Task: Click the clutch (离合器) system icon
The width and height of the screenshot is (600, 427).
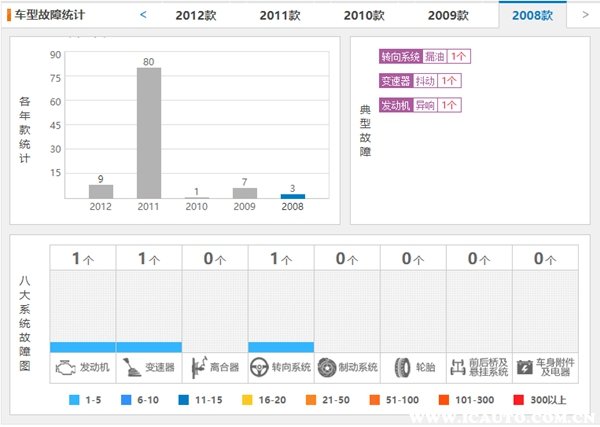Action: 197,367
